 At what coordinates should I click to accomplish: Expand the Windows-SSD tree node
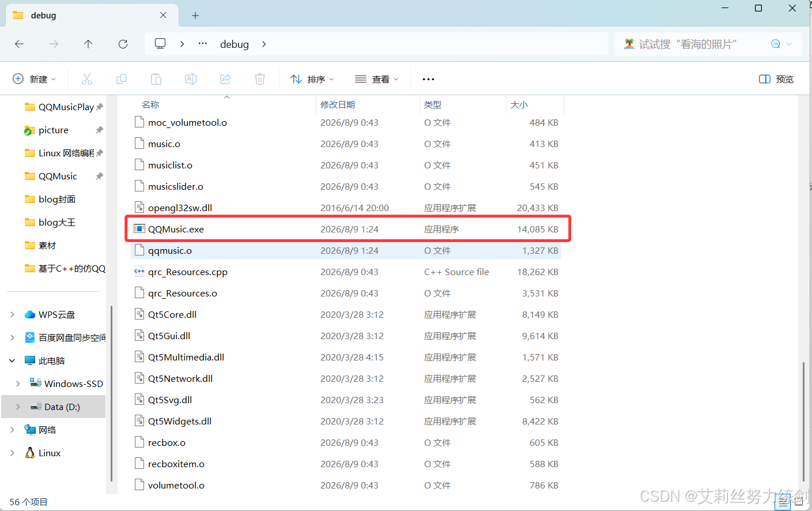[x=18, y=384]
